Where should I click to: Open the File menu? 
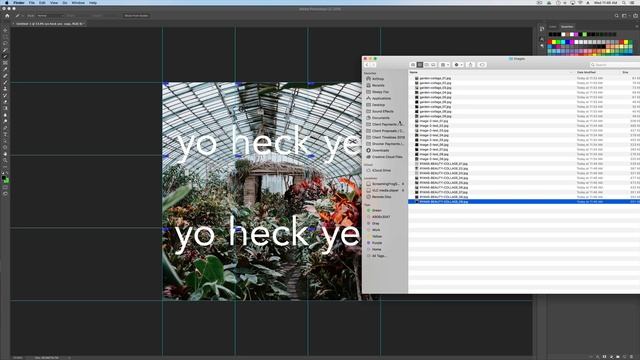31,2
